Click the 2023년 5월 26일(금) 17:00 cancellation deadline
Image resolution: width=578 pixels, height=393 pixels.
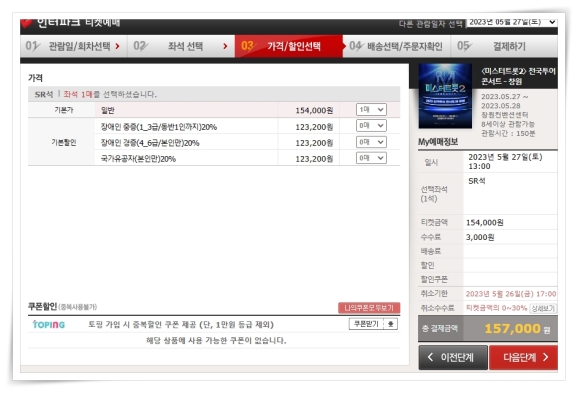tap(511, 294)
